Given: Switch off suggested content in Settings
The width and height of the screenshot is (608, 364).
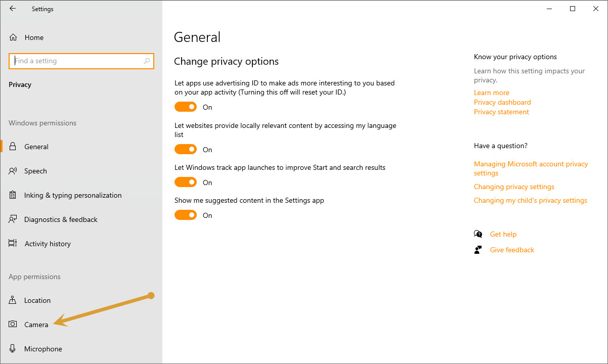Looking at the screenshot, I should [186, 215].
